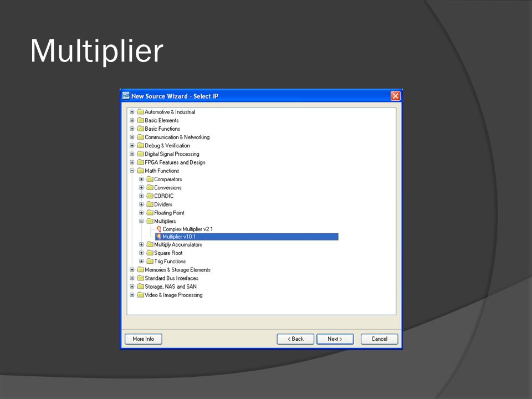Click the CORDIC folder icon

(x=150, y=196)
